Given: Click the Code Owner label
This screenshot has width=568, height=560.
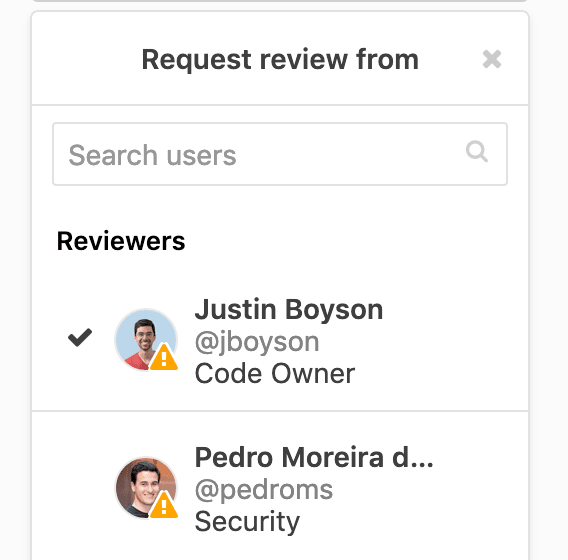Looking at the screenshot, I should pyautogui.click(x=275, y=373).
